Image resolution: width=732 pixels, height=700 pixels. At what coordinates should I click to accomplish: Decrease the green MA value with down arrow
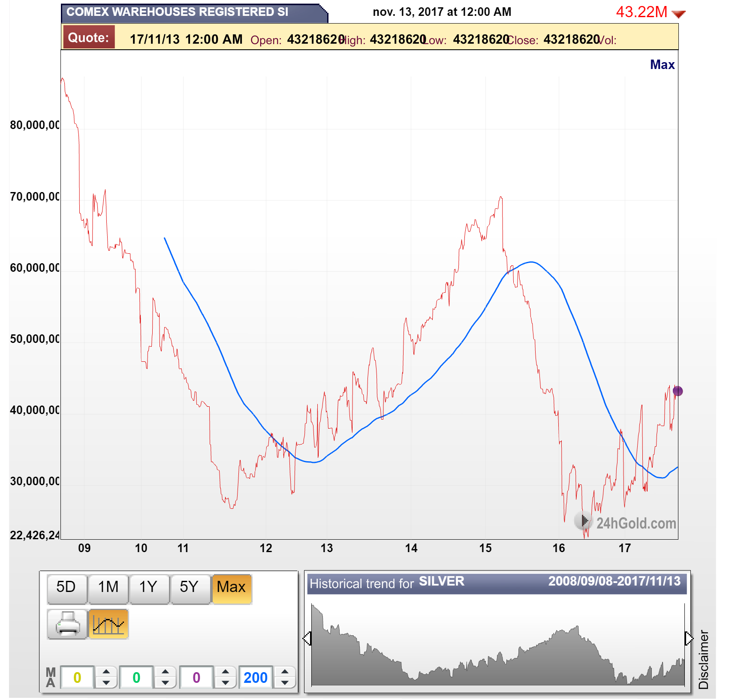[165, 682]
